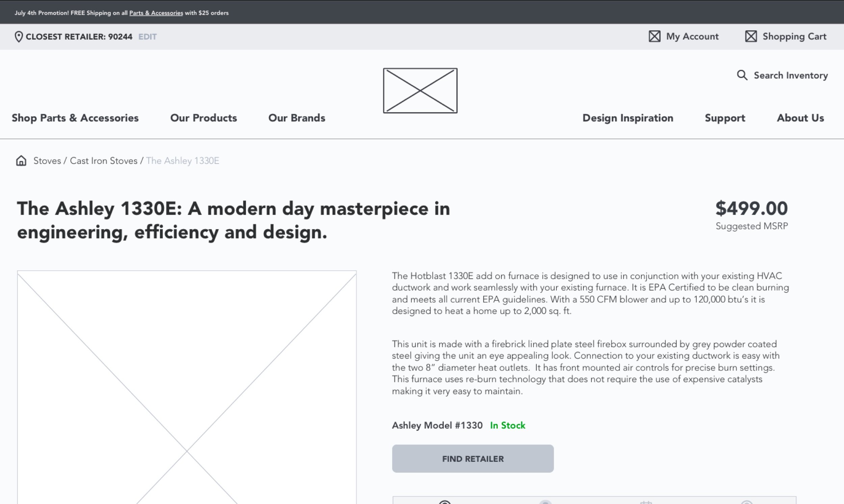Click the CLOSEST RETAILER: 90244 text
Screen dimensions: 844x504
[79, 37]
